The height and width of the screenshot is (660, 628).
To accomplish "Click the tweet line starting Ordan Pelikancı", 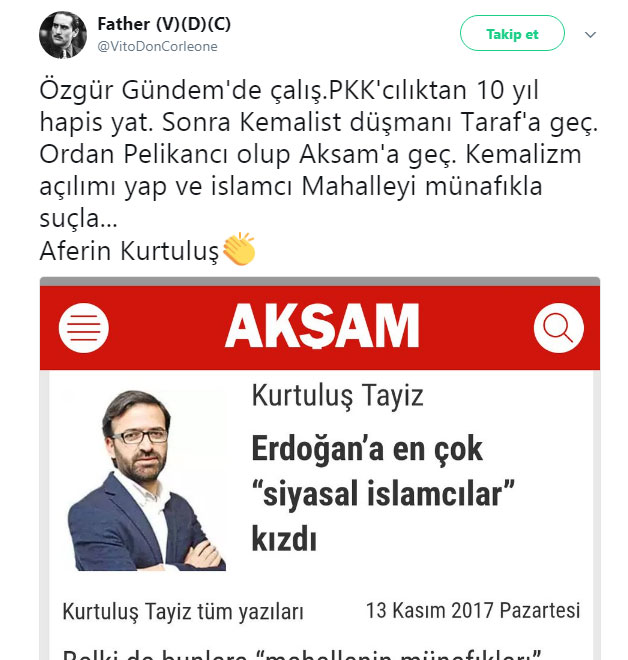I will click(x=310, y=154).
